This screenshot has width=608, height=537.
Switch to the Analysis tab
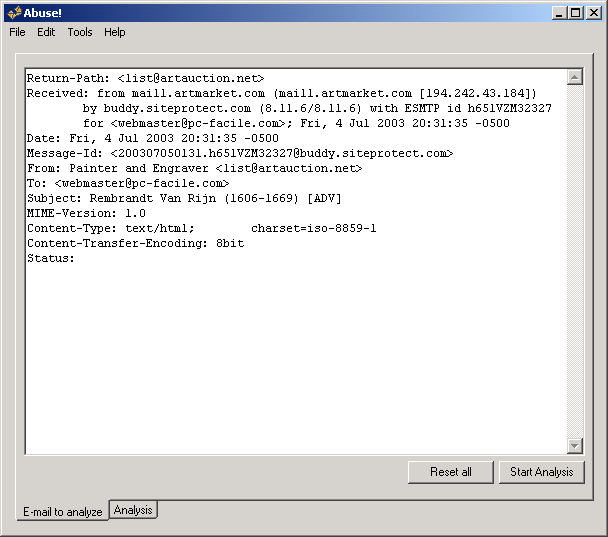[x=133, y=510]
